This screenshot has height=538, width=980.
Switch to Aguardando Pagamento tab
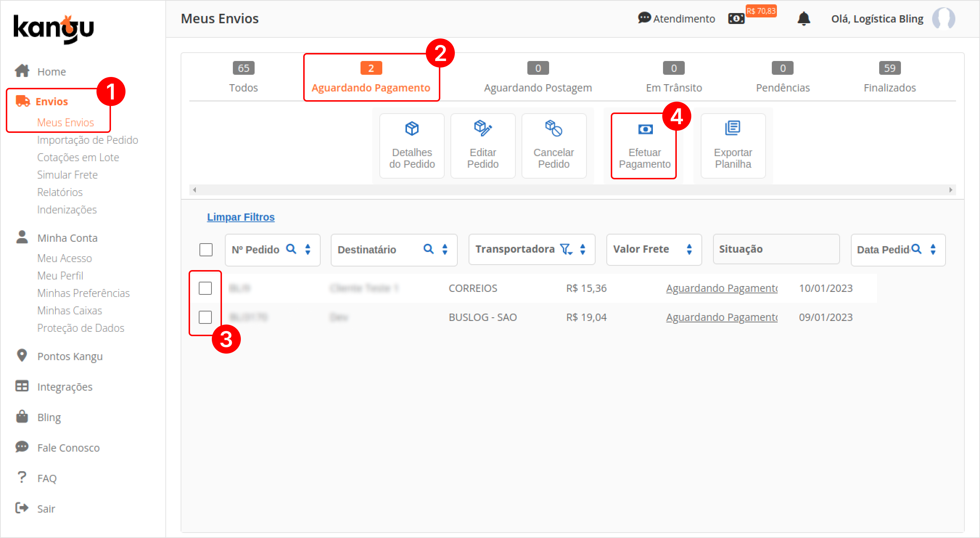[371, 78]
